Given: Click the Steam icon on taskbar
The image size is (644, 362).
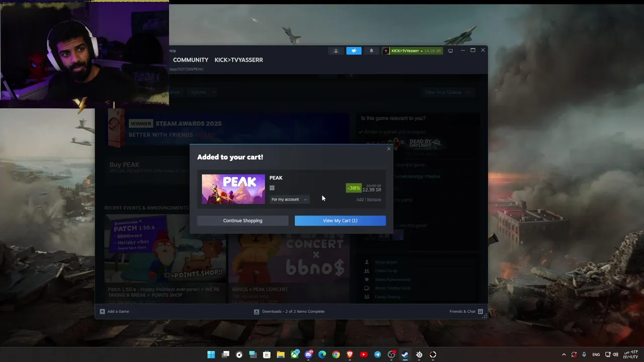Looking at the screenshot, I should tap(405, 354).
